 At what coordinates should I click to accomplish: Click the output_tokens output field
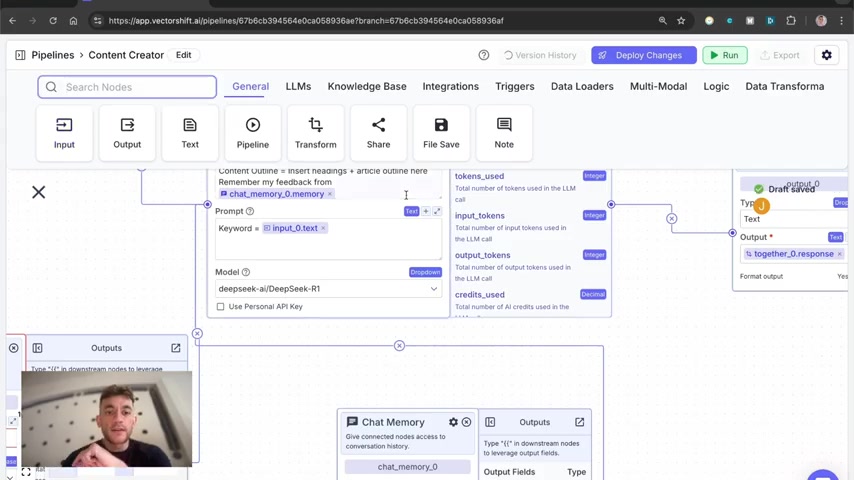tap(483, 255)
